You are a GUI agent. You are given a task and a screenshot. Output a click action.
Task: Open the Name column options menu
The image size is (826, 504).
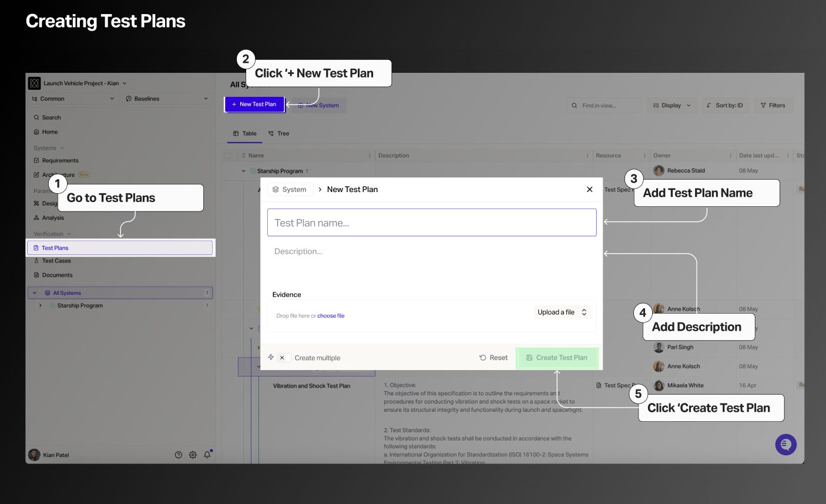tap(370, 156)
